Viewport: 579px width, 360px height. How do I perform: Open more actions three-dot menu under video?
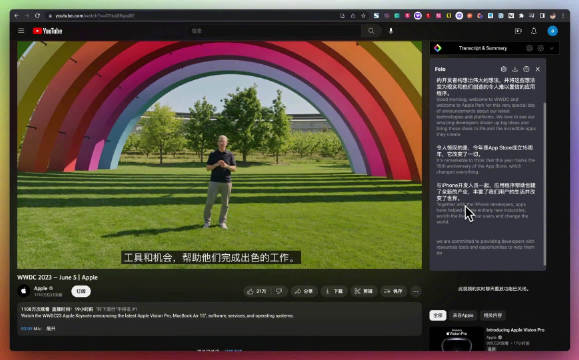tap(416, 292)
